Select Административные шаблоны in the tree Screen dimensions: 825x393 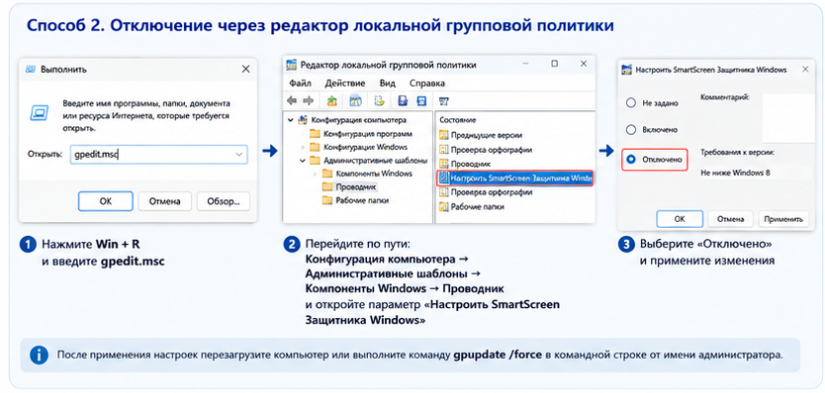(375, 160)
